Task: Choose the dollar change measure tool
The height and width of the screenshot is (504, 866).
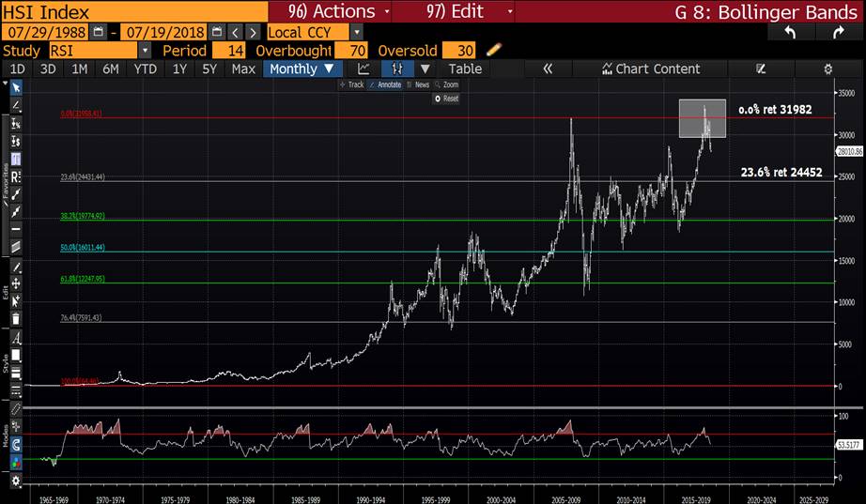Action: [x=16, y=142]
